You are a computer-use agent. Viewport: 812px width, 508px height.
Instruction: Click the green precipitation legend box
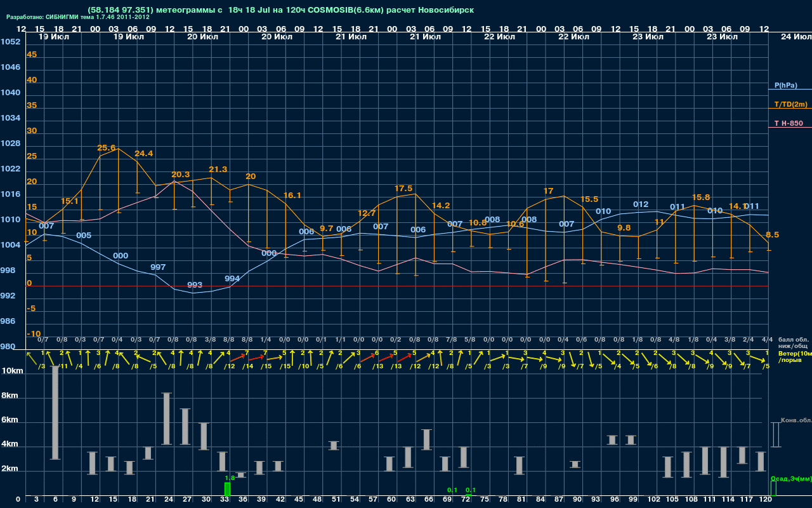tap(773, 488)
